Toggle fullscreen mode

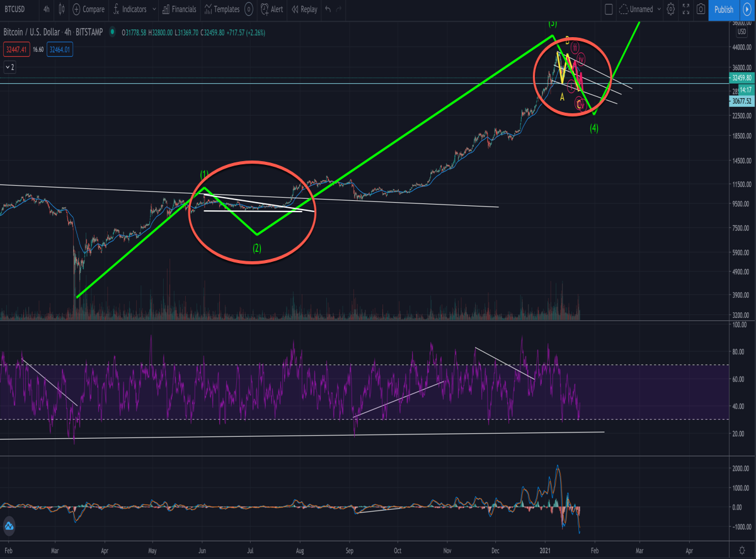[x=685, y=9]
